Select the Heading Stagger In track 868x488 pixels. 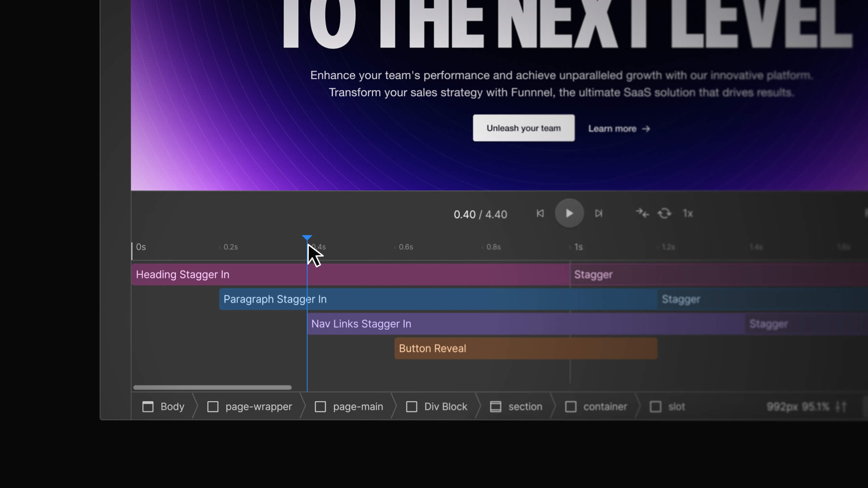(x=351, y=274)
